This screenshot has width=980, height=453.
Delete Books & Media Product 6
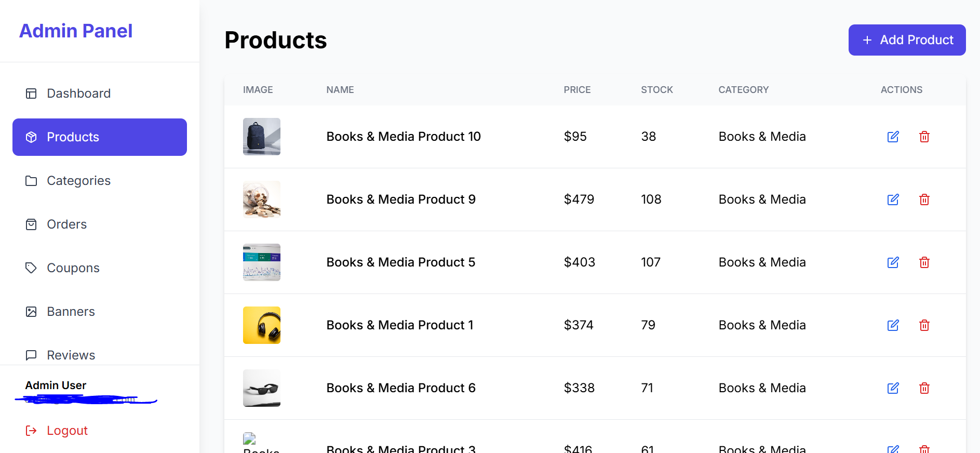click(924, 388)
